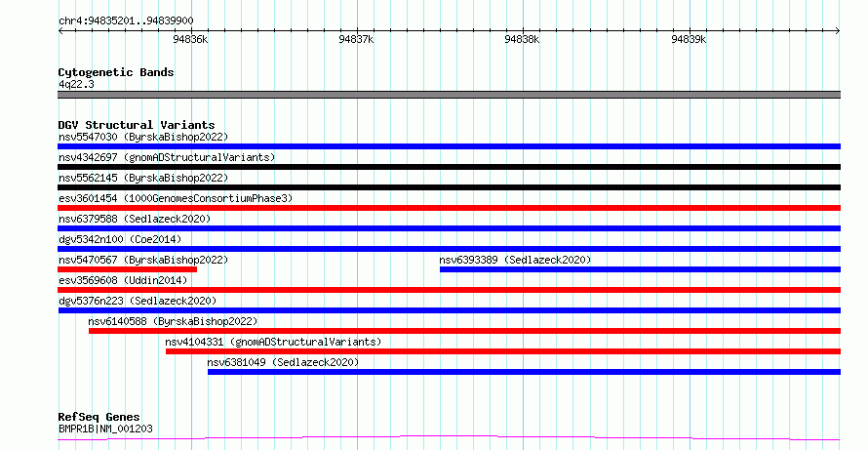Click the blue nsv6393389 variant bar
The width and height of the screenshot is (868, 450).
(641, 269)
